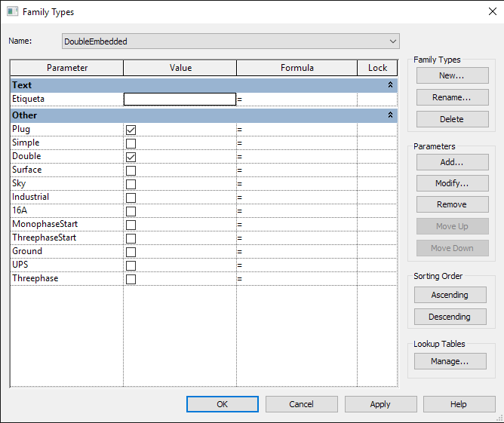Viewport: 504px width, 423px height.
Task: Select the Simple parameter name
Action: click(26, 143)
